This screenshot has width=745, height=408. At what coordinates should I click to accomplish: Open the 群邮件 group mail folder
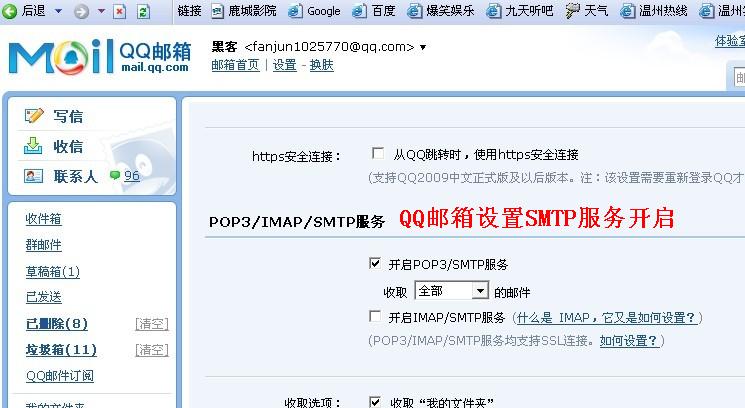click(44, 245)
